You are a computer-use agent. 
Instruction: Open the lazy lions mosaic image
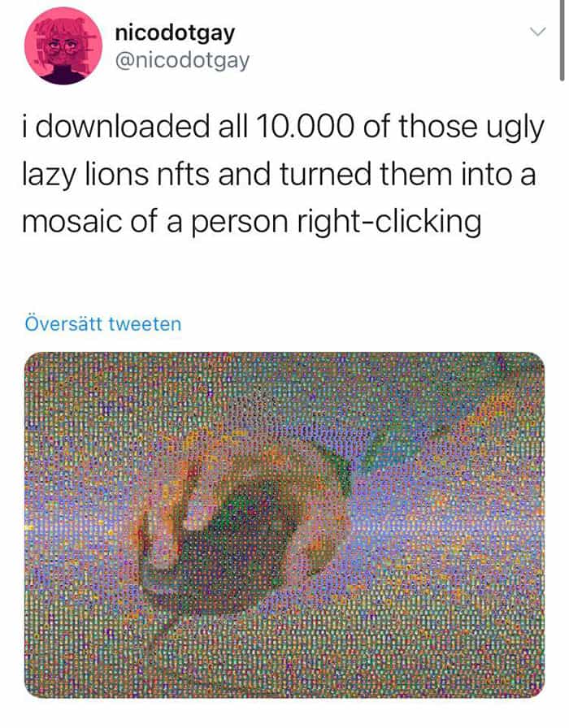tap(284, 525)
